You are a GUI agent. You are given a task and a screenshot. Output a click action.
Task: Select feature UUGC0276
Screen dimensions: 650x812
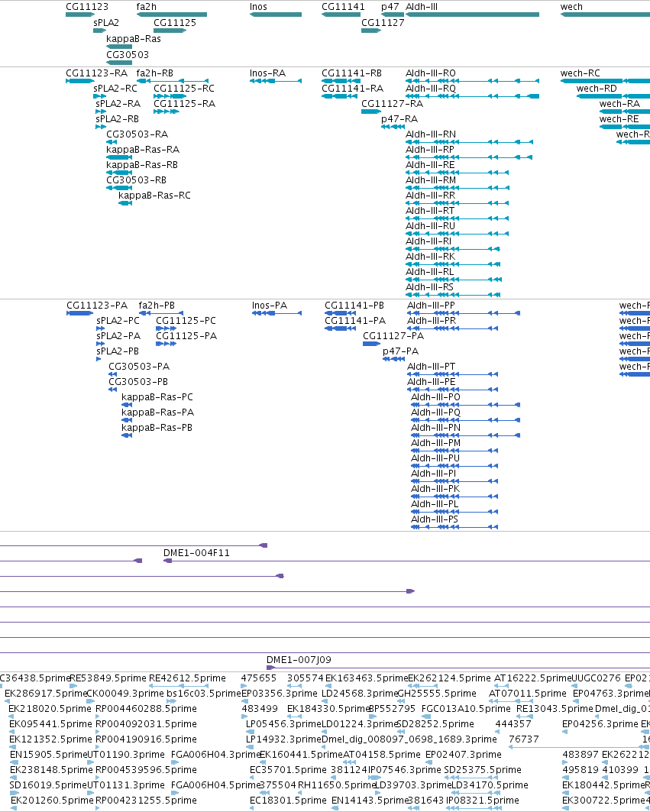pos(596,678)
